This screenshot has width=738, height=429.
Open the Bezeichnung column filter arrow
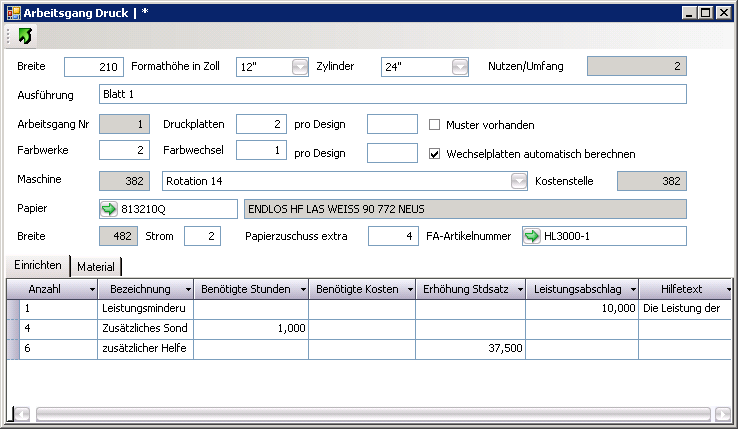(x=186, y=288)
